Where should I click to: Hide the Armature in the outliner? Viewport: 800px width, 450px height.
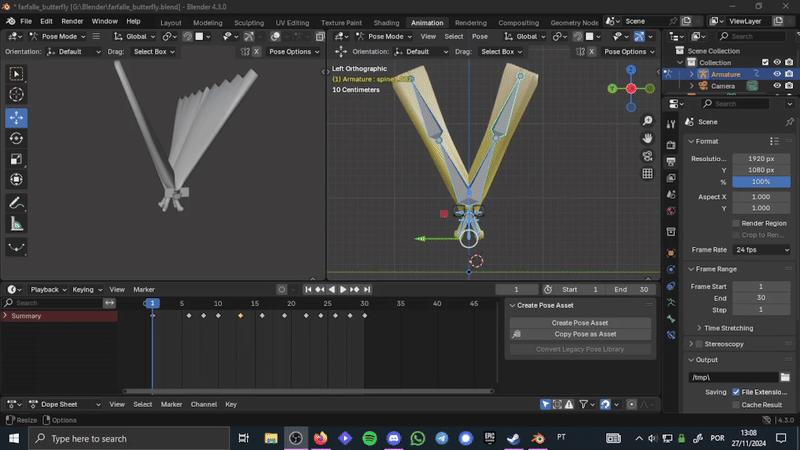(777, 74)
